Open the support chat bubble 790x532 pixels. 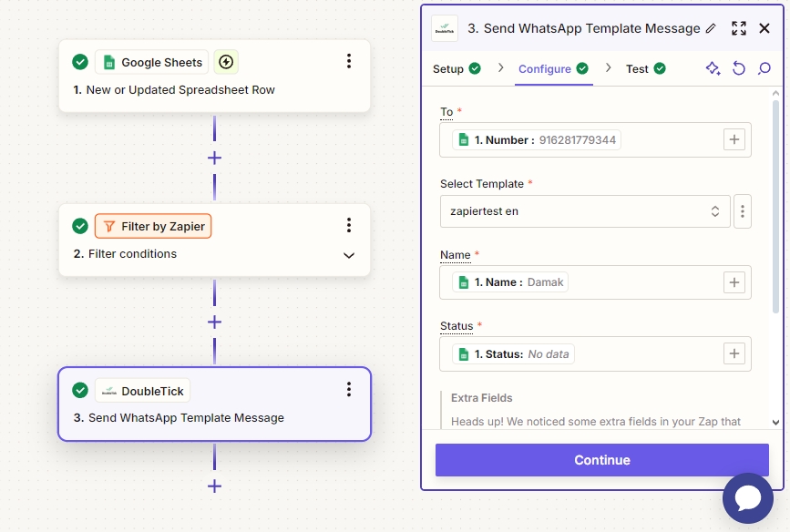[x=747, y=498]
